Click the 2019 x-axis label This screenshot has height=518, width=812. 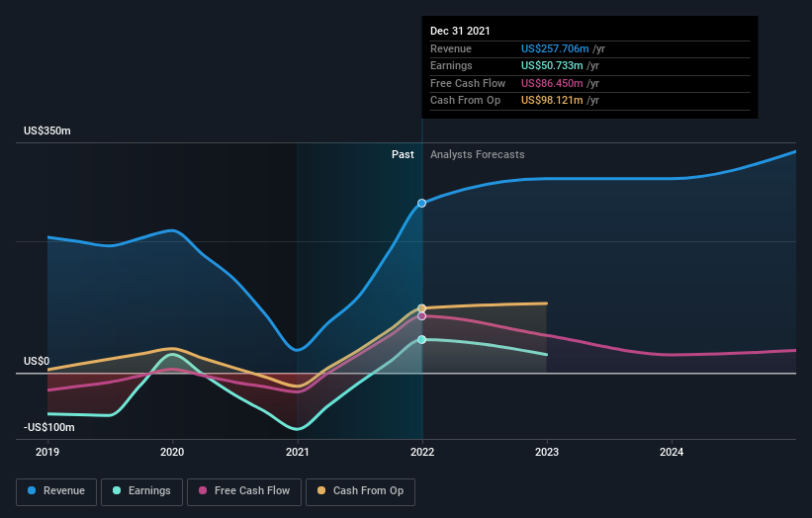pyautogui.click(x=47, y=453)
